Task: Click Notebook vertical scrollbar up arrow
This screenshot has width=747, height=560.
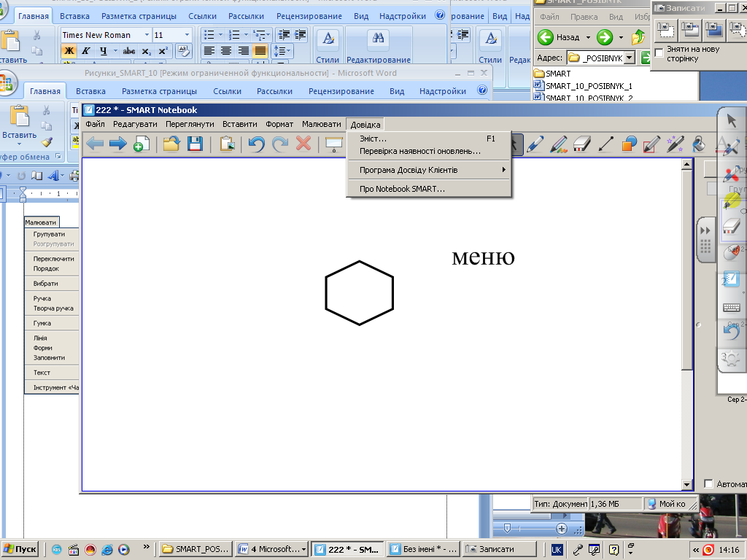Action: [x=686, y=165]
